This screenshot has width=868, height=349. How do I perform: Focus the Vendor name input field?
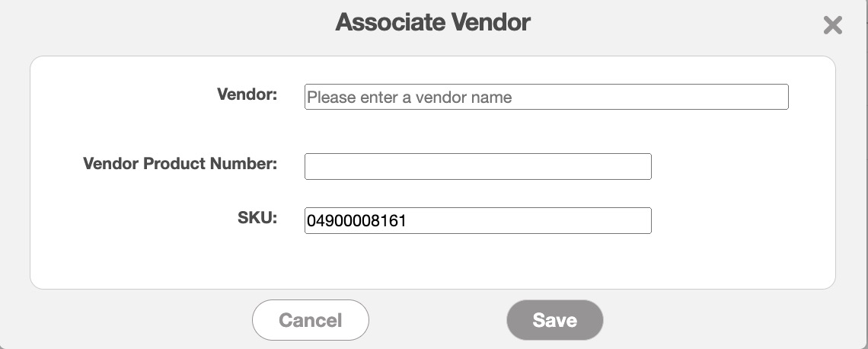click(x=546, y=97)
